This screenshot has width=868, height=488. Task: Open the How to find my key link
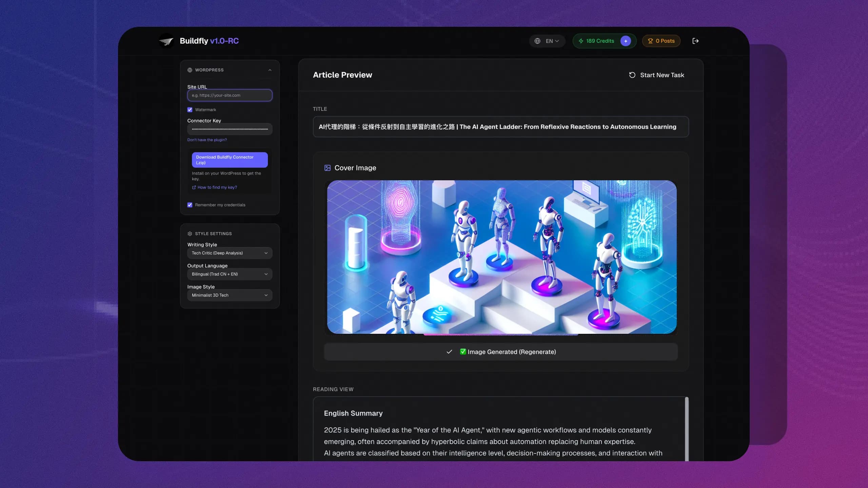click(x=217, y=187)
